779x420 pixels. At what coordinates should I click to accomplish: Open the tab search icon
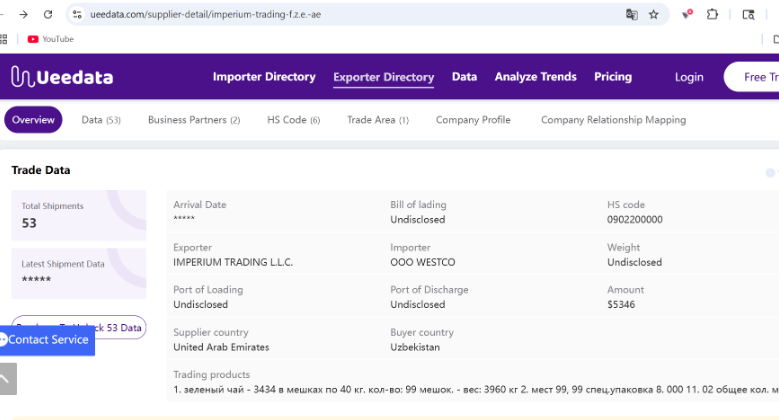(x=748, y=14)
